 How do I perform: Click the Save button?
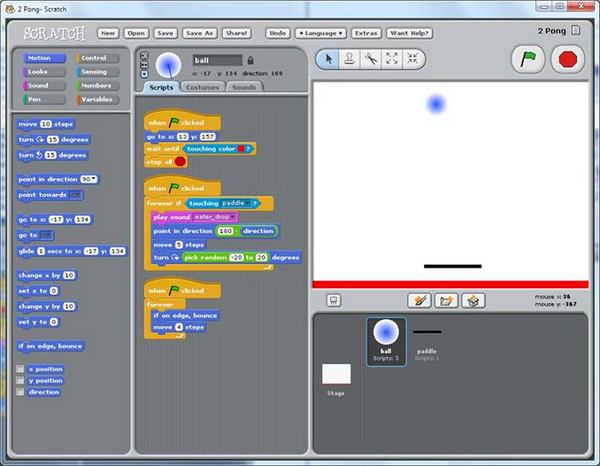pyautogui.click(x=165, y=33)
